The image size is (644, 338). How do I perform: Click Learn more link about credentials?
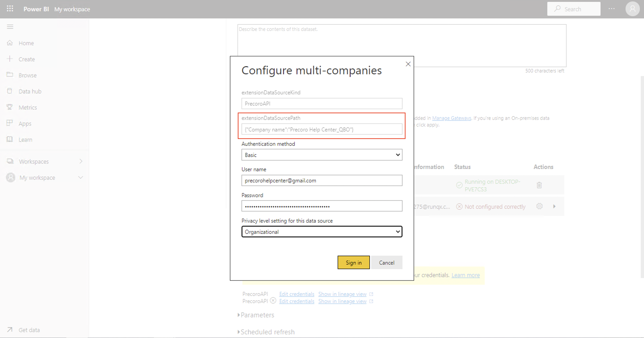tap(466, 275)
